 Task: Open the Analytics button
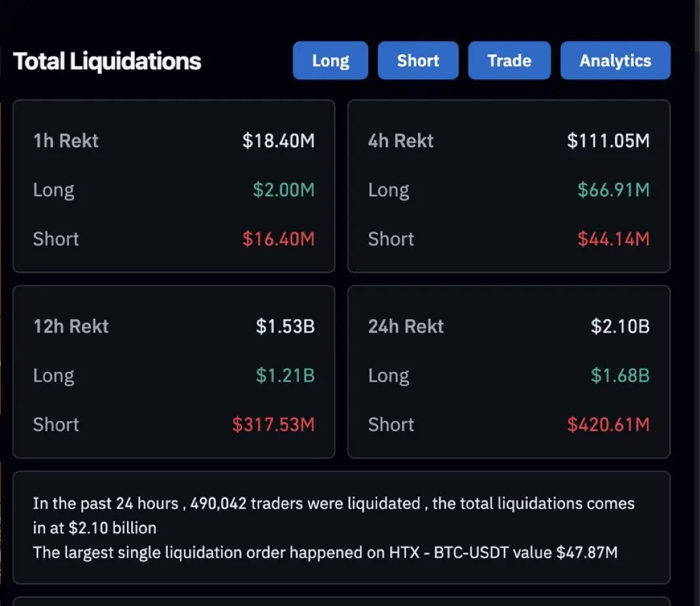pyautogui.click(x=615, y=61)
